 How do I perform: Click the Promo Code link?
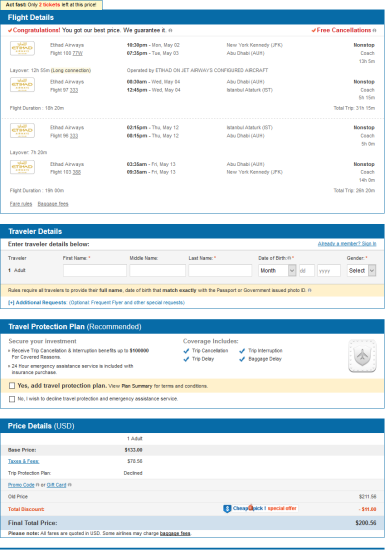pos(21,485)
